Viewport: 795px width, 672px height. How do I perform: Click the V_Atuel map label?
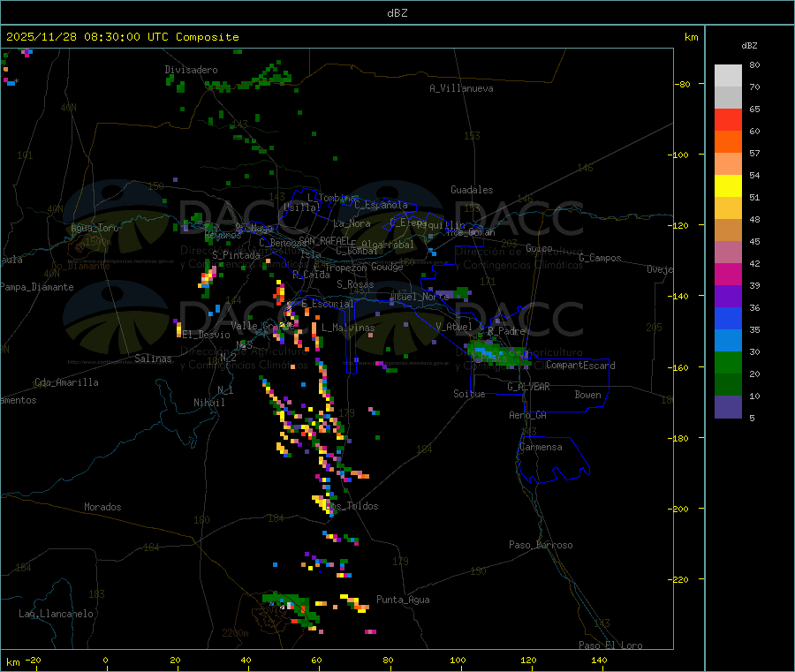click(454, 327)
